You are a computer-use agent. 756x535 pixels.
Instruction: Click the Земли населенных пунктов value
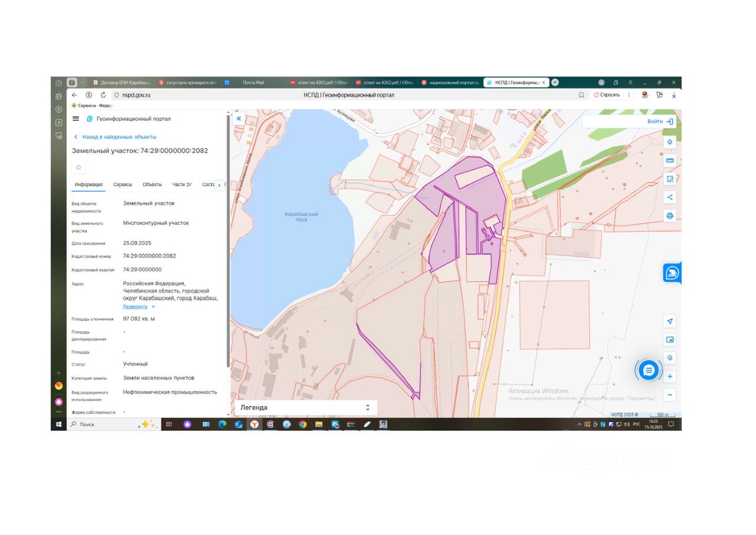[x=158, y=378]
